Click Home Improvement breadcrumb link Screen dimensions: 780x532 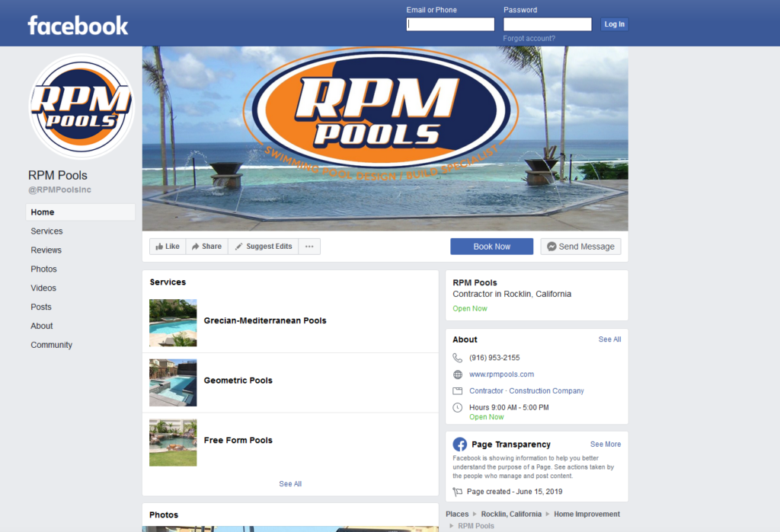(x=587, y=514)
